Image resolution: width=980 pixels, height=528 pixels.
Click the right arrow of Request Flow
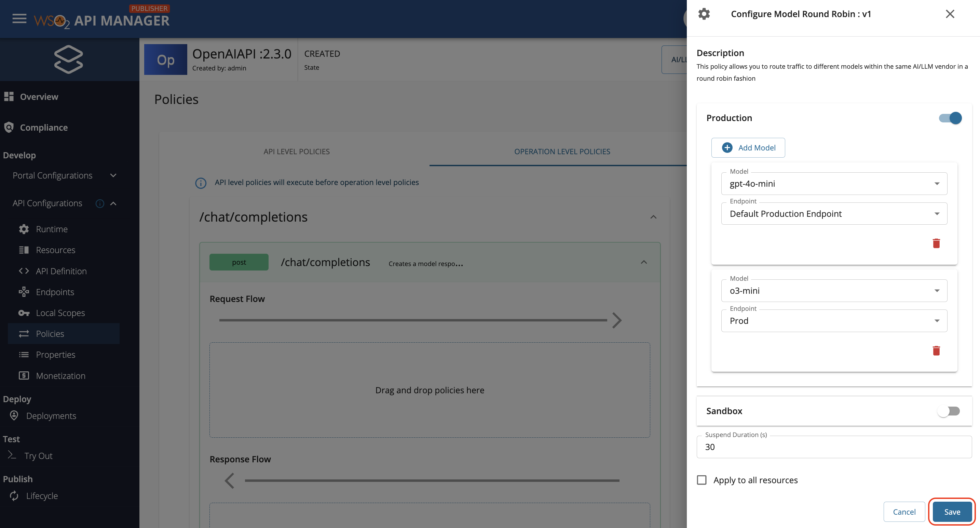click(x=617, y=320)
